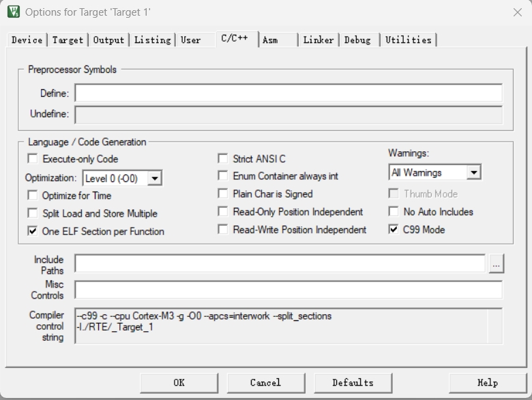
Task: Toggle Split Load and Store Multiple
Action: point(33,213)
